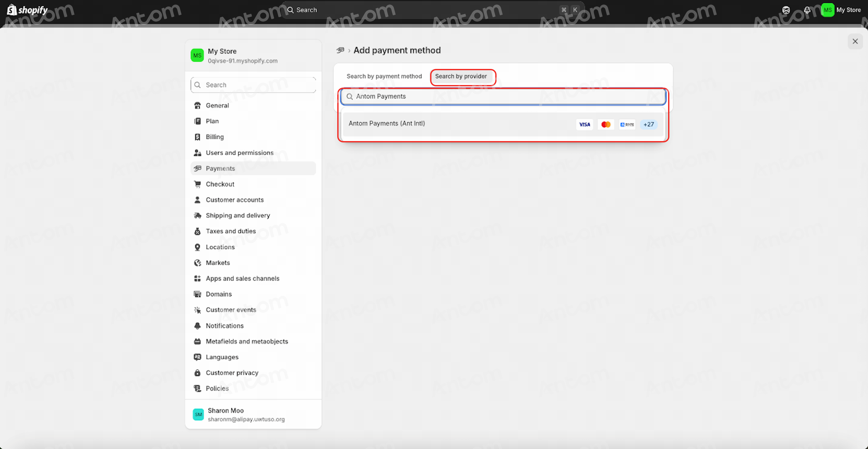Click the global Search bar at top

click(x=433, y=10)
